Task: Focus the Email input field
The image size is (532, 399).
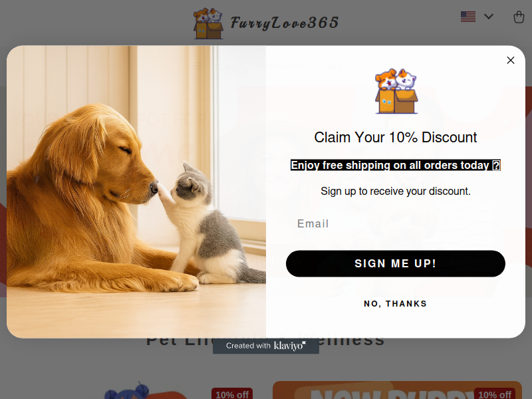Action: point(395,223)
